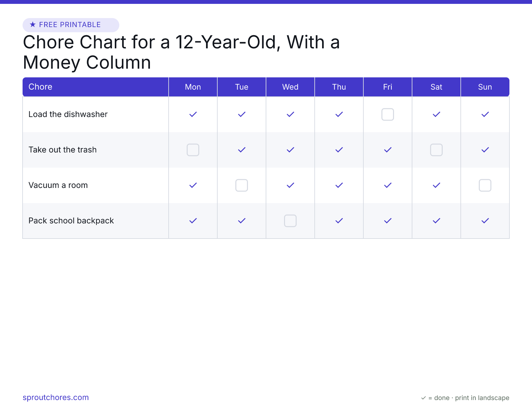Click Wednesday checkmark for Vacuum a room
Screen dimensions: 532x411
(290, 185)
